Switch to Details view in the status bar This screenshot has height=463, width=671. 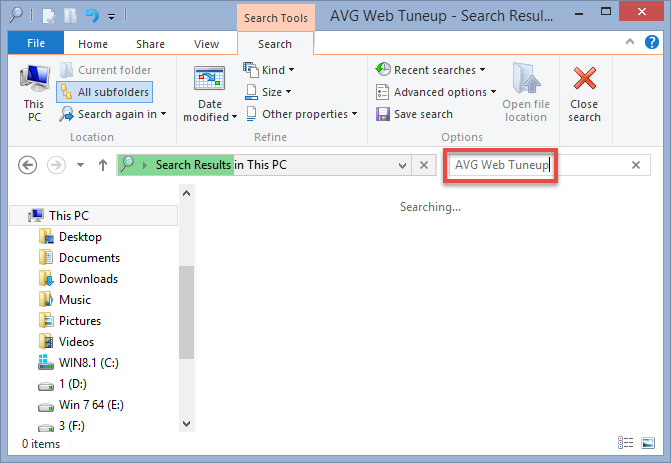click(626, 443)
